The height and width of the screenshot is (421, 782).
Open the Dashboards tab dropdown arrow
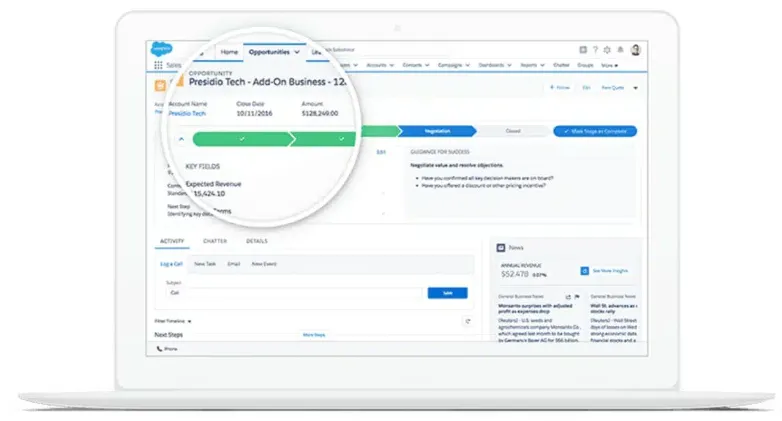click(x=509, y=65)
